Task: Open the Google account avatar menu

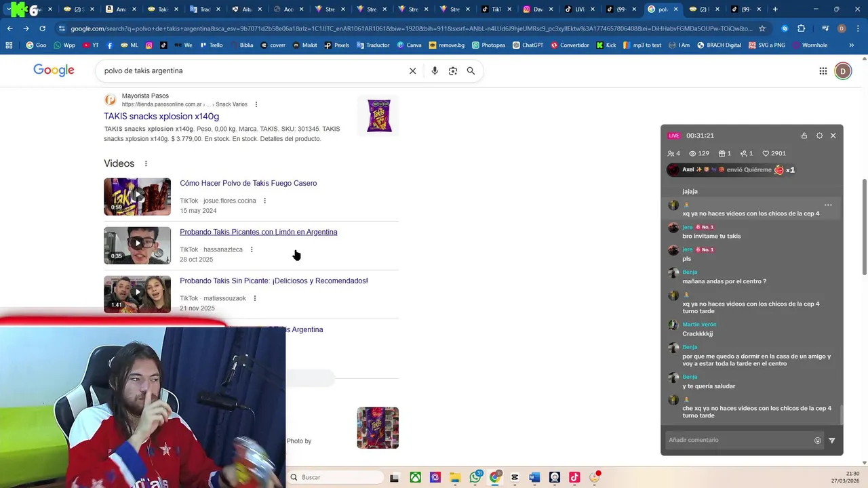Action: tap(843, 70)
